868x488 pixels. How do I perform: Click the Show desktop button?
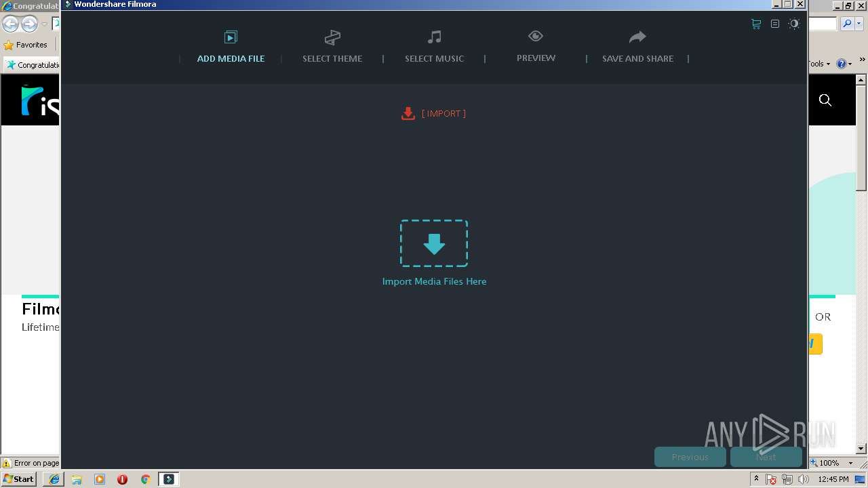861,479
